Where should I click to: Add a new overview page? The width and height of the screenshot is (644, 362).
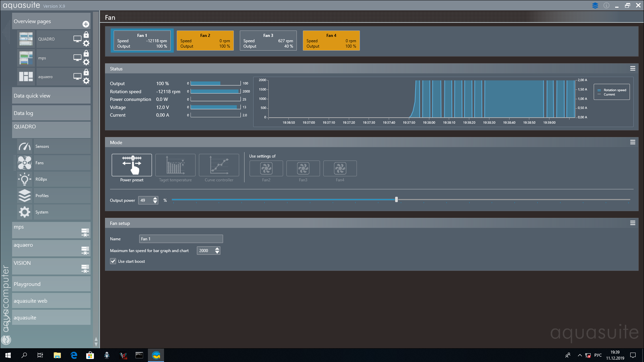tap(86, 24)
